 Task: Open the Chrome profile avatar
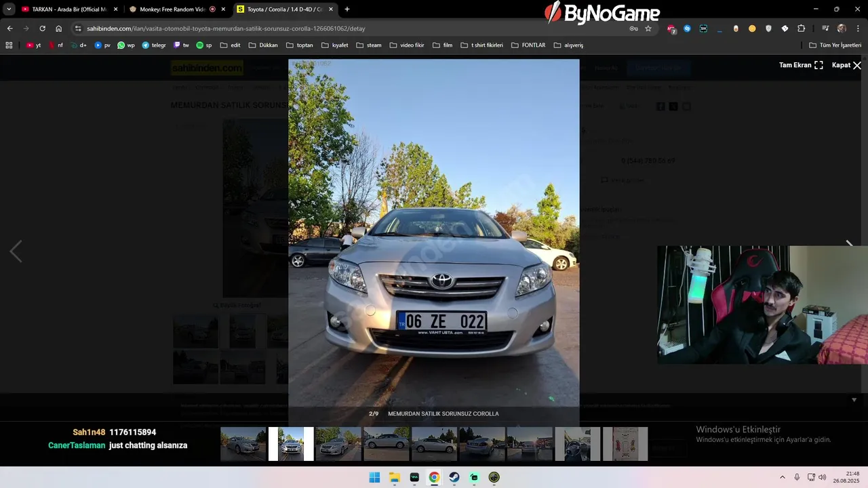(x=842, y=28)
